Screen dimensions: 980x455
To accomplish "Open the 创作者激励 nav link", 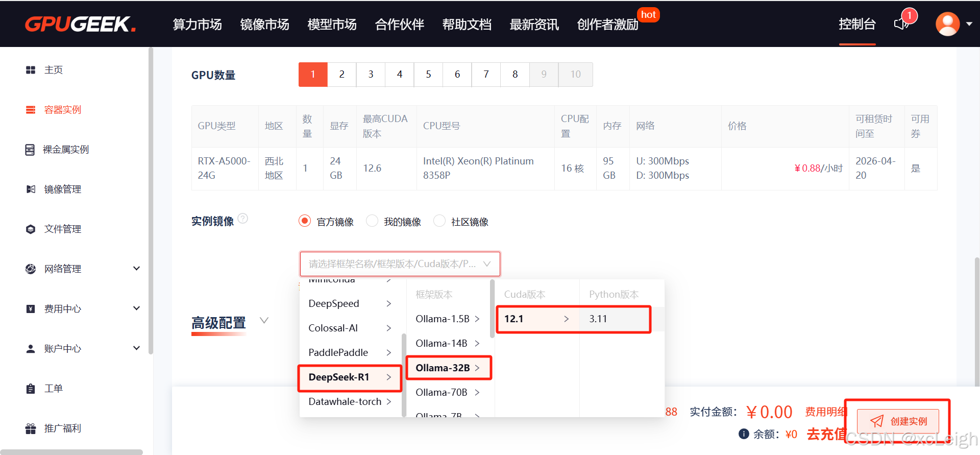I will coord(607,25).
